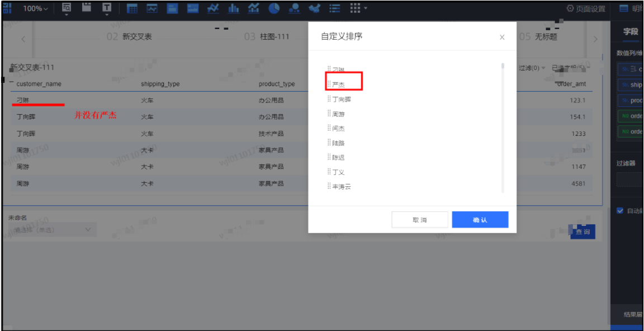Open the 100% zoom level dropdown
Viewport: 644px width, 331px height.
click(36, 8)
